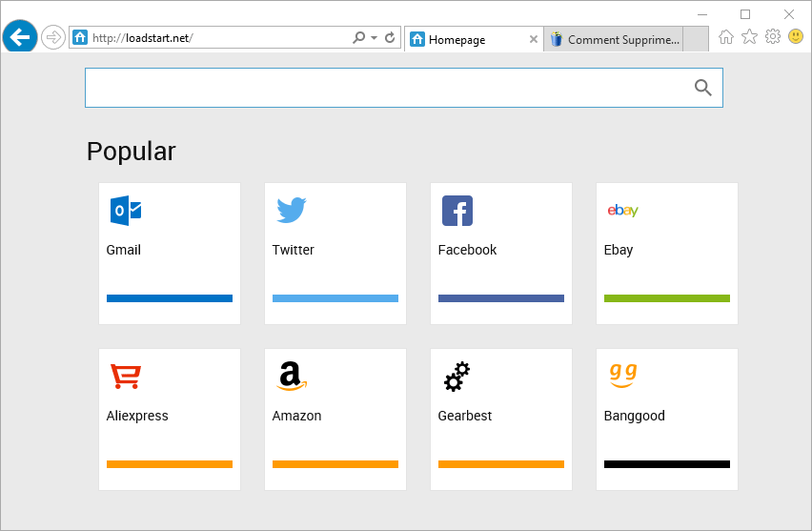This screenshot has height=531, width=812.
Task: Open the Twitter link label
Action: [x=294, y=250]
